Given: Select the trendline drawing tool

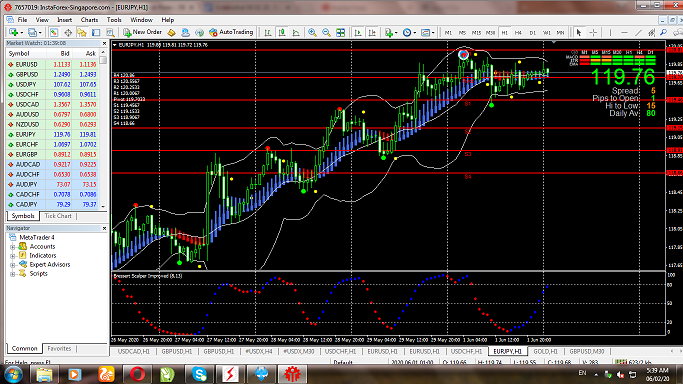Looking at the screenshot, I should 638,32.
